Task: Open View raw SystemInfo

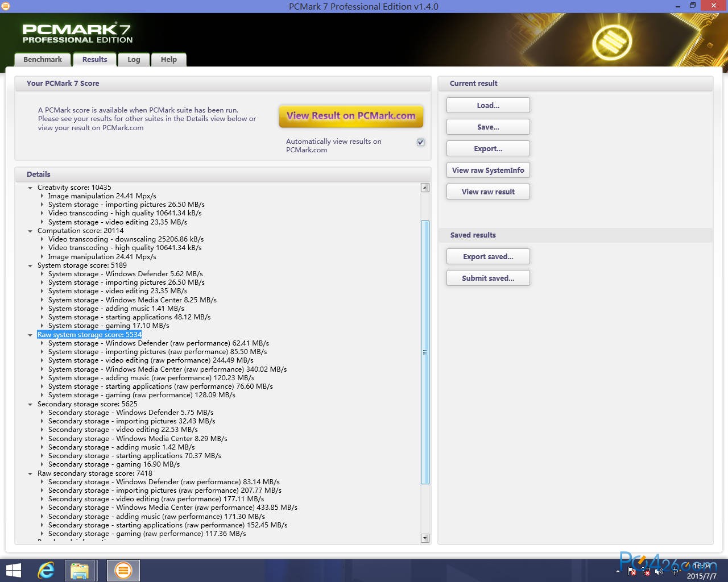Action: [488, 170]
